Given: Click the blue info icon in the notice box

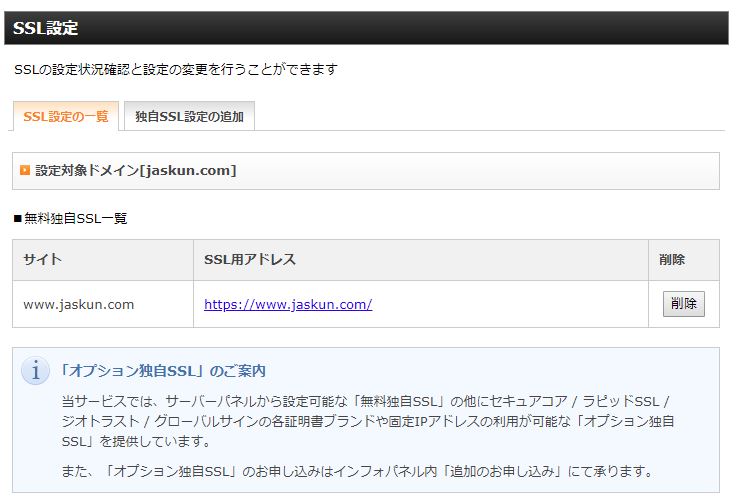Looking at the screenshot, I should 35,371.
